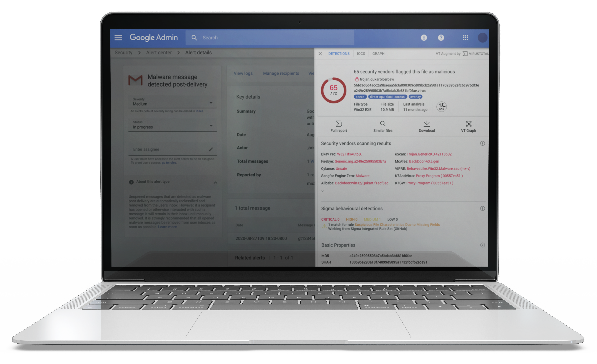Open the Google apps grid

pyautogui.click(x=465, y=37)
